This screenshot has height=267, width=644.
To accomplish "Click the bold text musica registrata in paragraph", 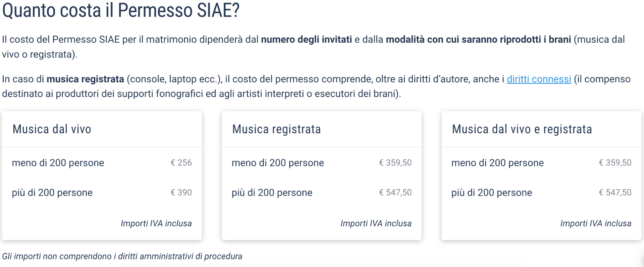I will [x=85, y=79].
